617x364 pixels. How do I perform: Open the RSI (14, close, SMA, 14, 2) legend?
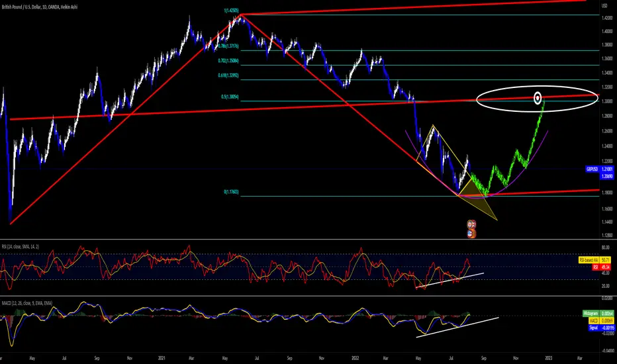[x=21, y=247]
